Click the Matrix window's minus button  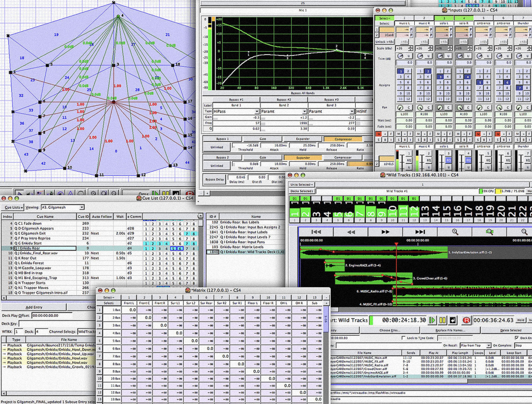click(326, 298)
